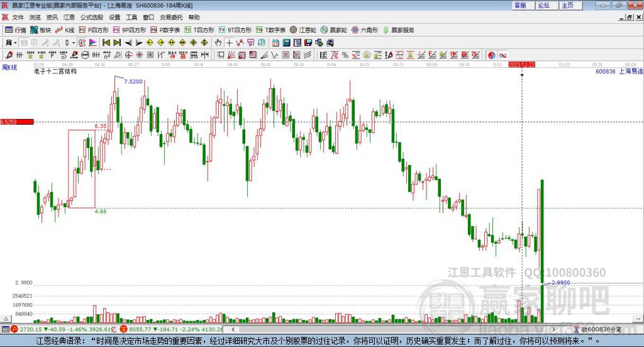Open the 赢家轮 wheel tool
The image size is (644, 347).
tap(334, 30)
